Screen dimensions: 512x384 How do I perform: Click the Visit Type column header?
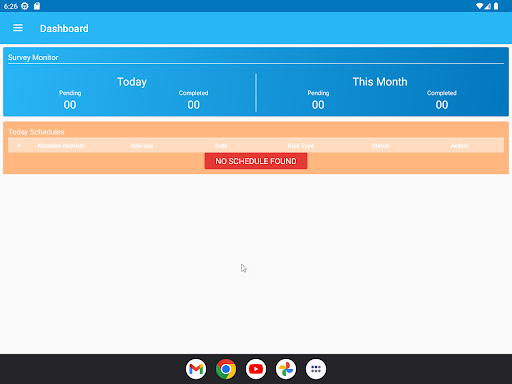tap(301, 146)
